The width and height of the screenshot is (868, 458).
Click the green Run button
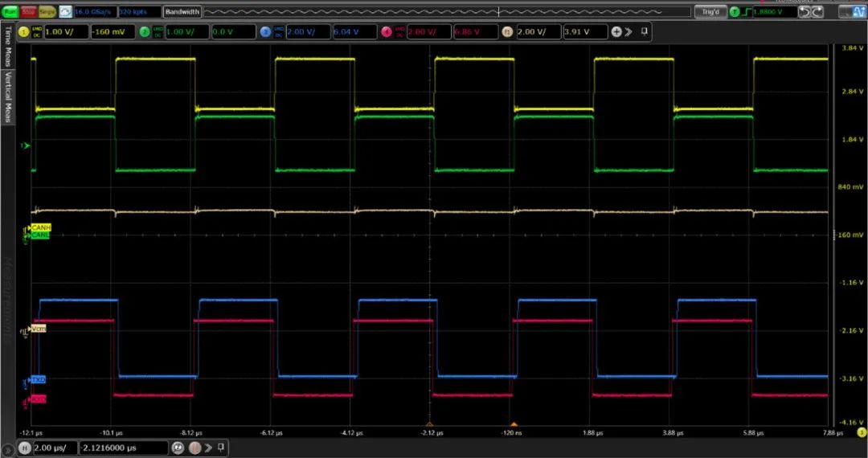click(10, 11)
